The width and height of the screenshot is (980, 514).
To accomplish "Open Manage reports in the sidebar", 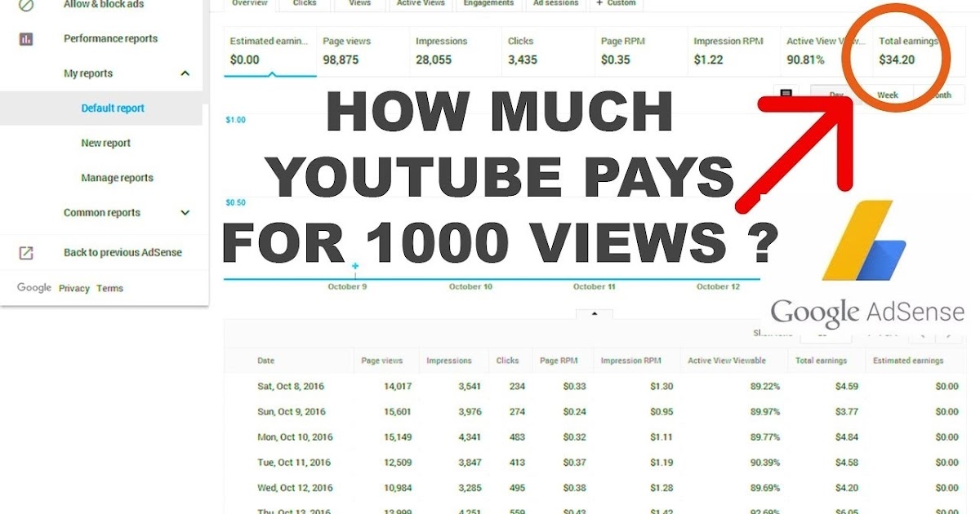I will 117,178.
